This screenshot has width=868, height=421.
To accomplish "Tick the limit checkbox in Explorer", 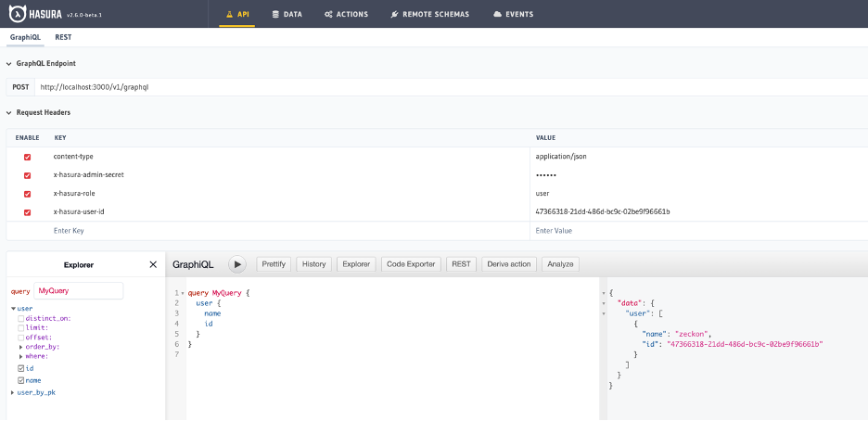I will click(x=21, y=328).
